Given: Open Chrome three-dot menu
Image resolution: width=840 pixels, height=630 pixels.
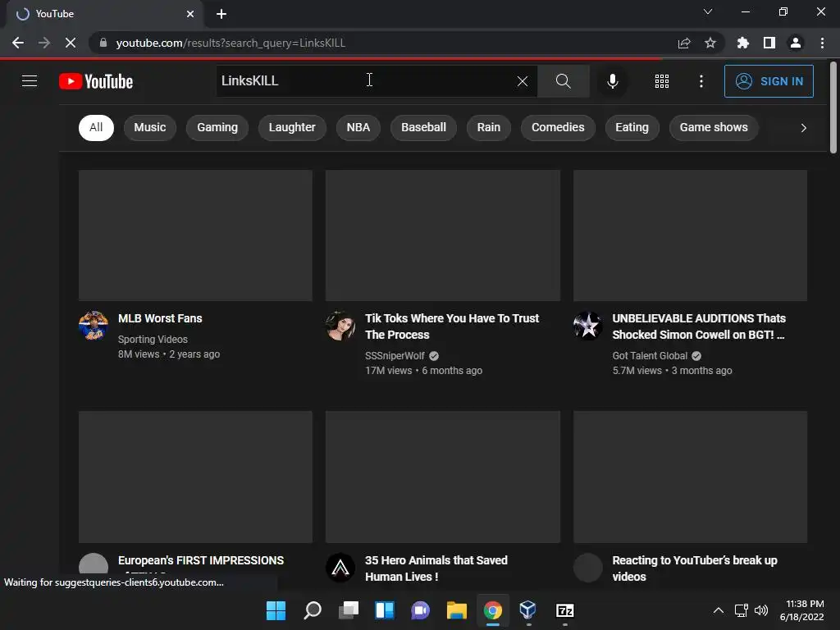Looking at the screenshot, I should pyautogui.click(x=822, y=43).
